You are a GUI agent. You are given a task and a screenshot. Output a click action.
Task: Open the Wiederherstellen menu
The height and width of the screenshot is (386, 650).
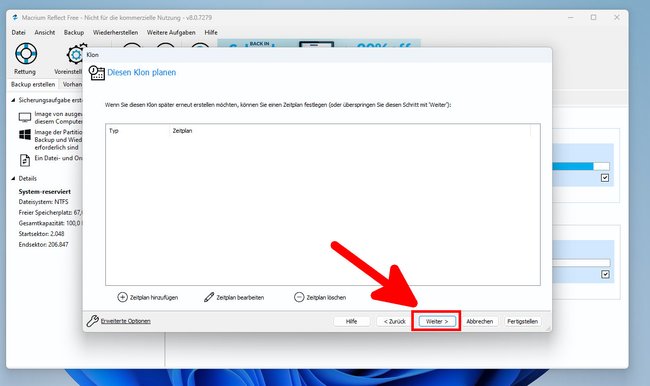pyautogui.click(x=115, y=32)
